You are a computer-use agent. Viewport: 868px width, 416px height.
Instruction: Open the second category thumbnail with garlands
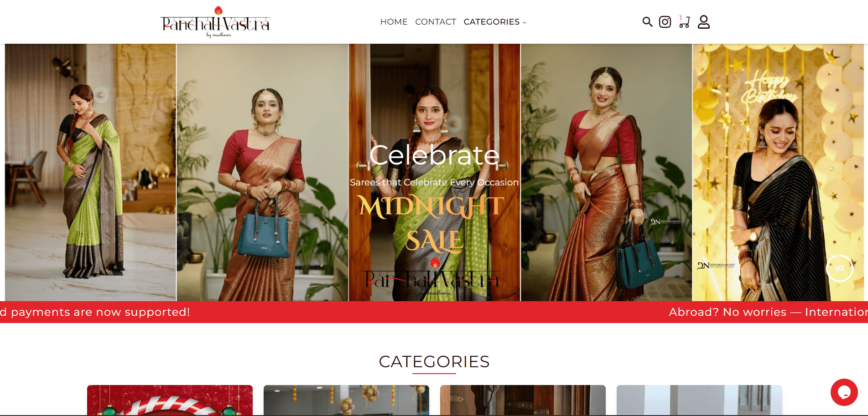346,400
